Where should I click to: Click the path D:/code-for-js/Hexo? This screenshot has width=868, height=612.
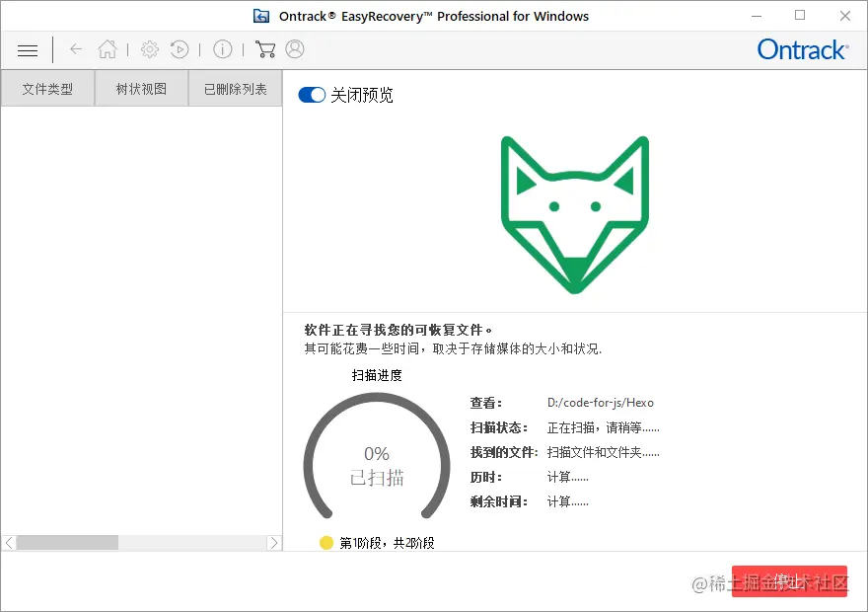[x=601, y=403]
